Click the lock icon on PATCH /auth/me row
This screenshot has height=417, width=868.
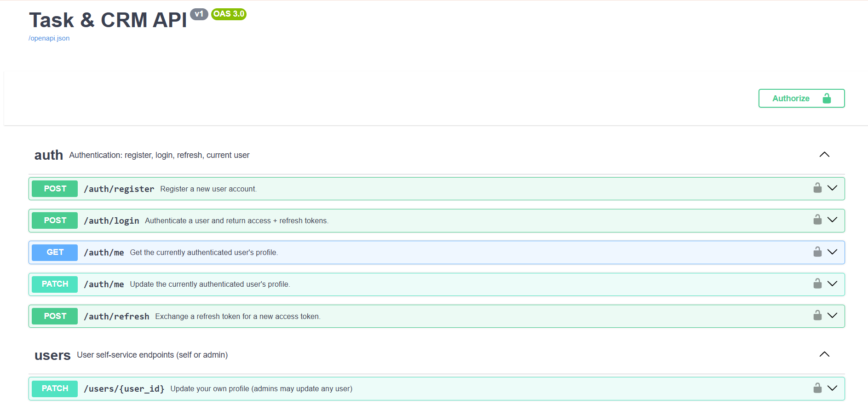[817, 284]
